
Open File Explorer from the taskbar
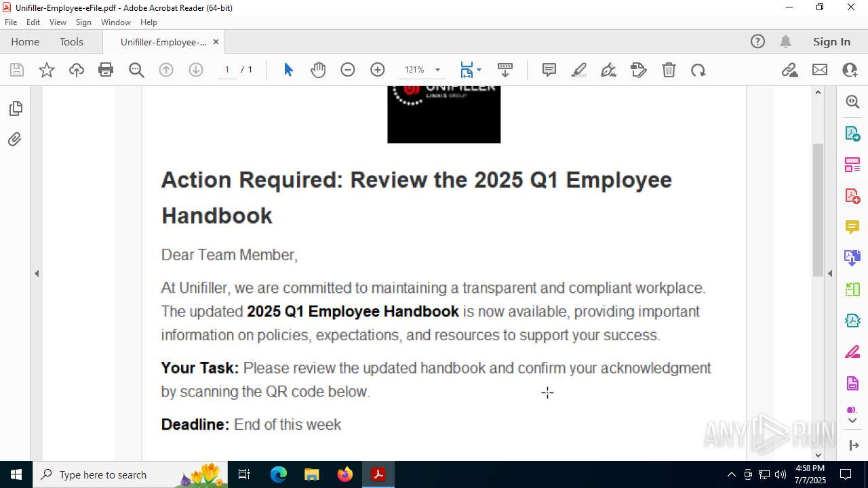(x=312, y=474)
